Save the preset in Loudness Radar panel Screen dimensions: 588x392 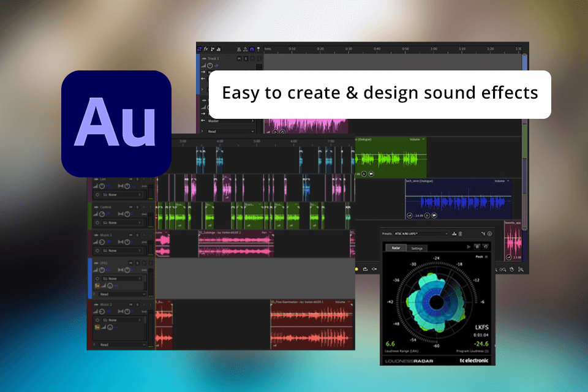pyautogui.click(x=454, y=234)
